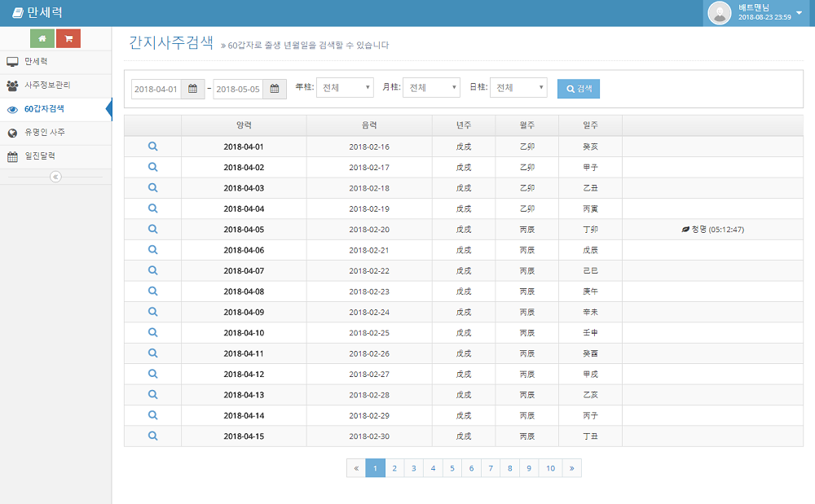Go to page 2 in pagination

tap(394, 468)
